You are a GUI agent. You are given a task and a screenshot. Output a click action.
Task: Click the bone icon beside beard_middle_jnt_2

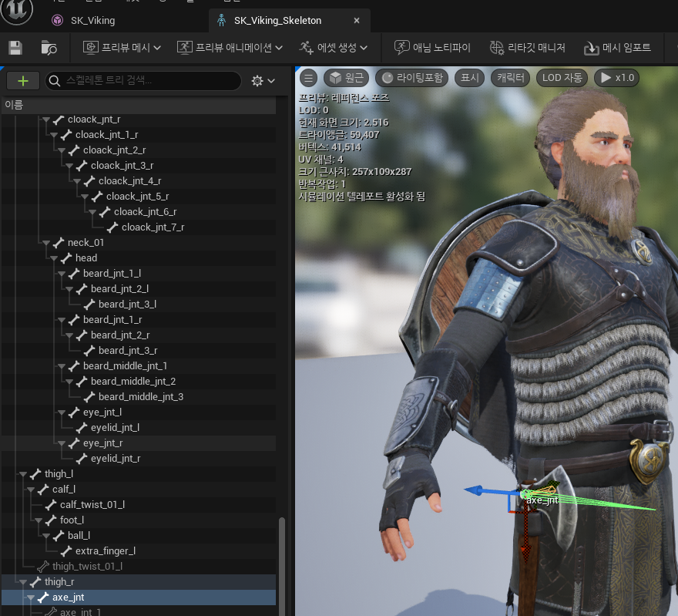tap(82, 382)
